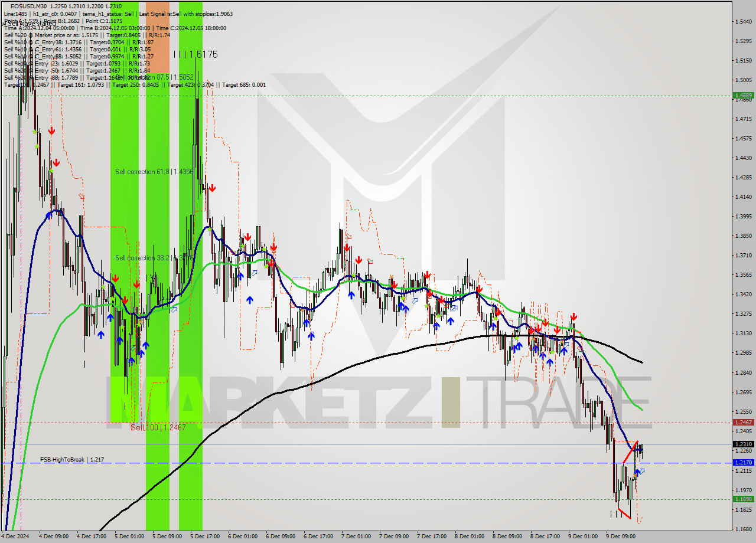
Task: Click the '4 Dec 17:00' time label
Action: [92, 537]
